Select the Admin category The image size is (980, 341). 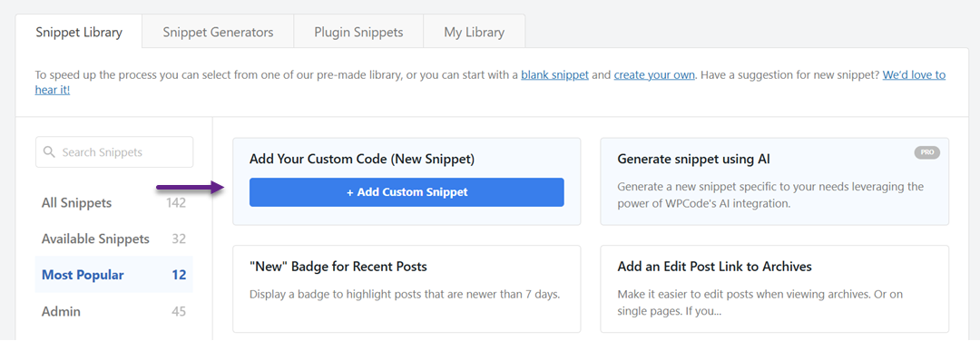click(113, 311)
